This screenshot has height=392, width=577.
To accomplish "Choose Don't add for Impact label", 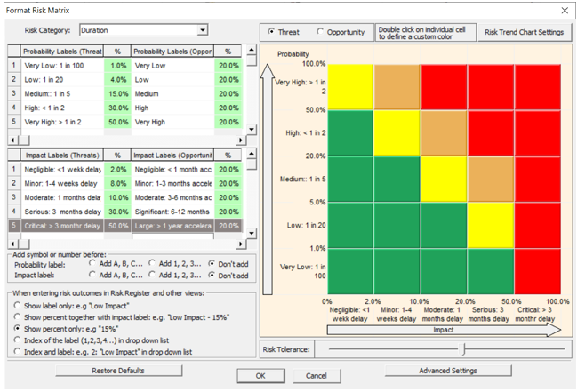I will 212,275.
